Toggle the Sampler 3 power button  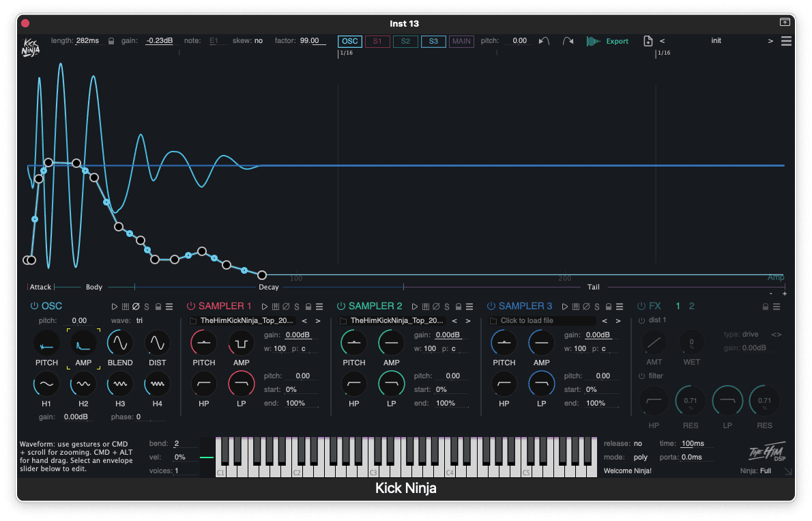click(491, 306)
